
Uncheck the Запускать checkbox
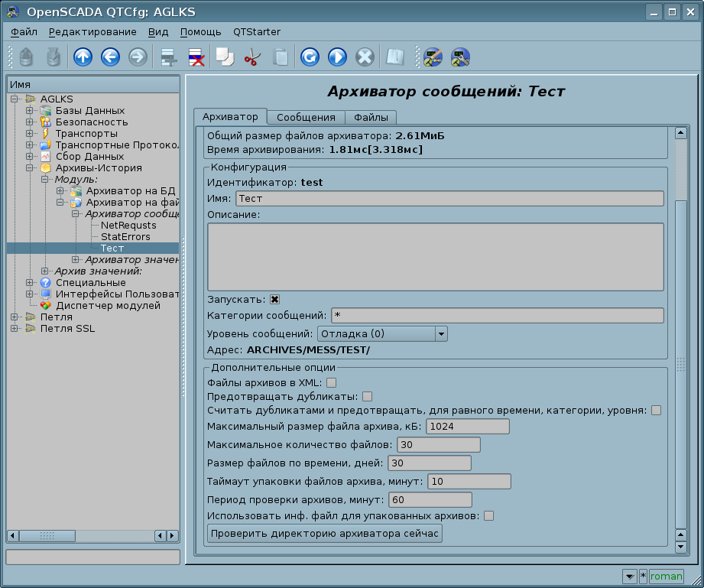click(x=274, y=299)
